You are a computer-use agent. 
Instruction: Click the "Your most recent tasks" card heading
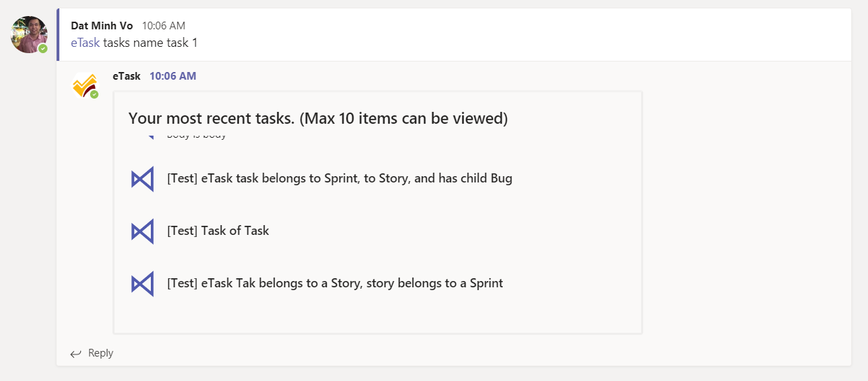(318, 118)
